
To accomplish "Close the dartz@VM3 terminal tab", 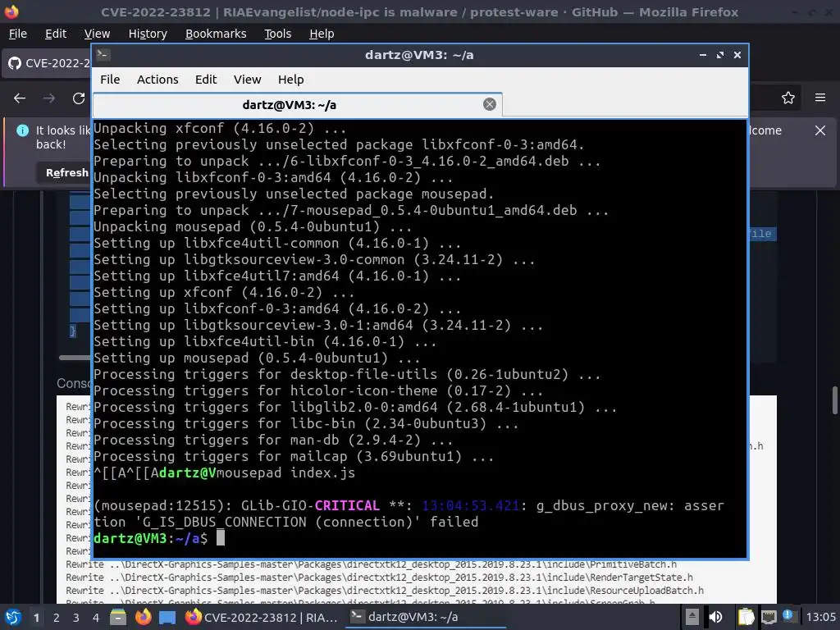I will 489,104.
